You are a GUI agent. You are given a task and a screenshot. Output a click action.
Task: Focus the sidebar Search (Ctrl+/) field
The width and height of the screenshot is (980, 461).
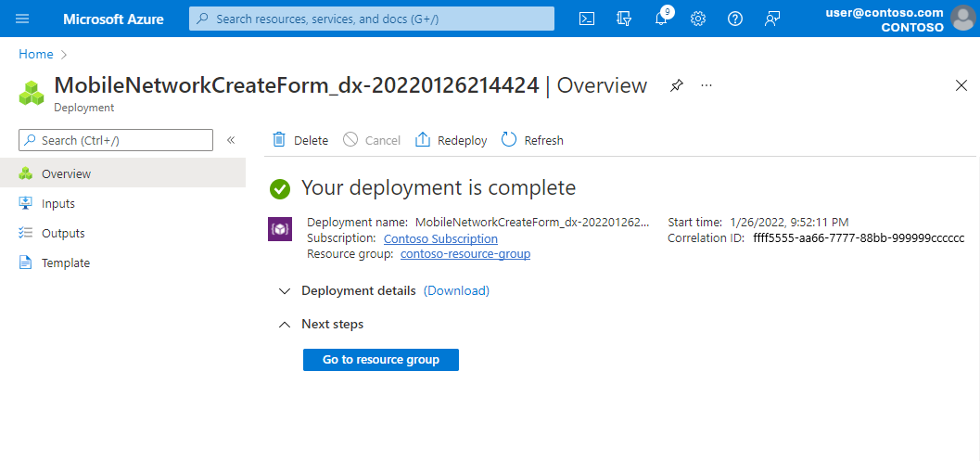pyautogui.click(x=116, y=140)
